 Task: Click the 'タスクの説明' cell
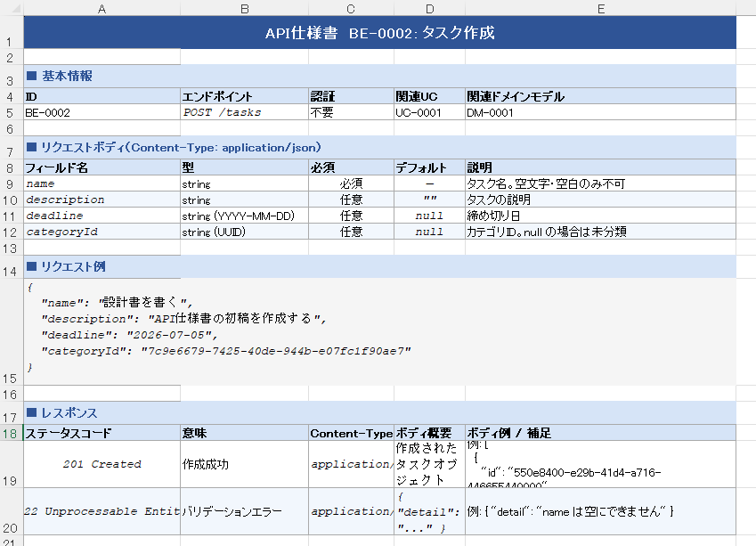(x=601, y=200)
